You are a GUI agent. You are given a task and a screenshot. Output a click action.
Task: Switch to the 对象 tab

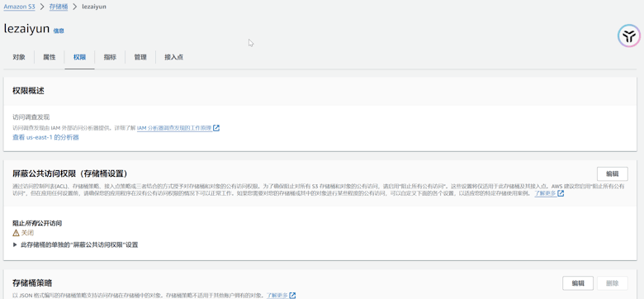click(19, 57)
